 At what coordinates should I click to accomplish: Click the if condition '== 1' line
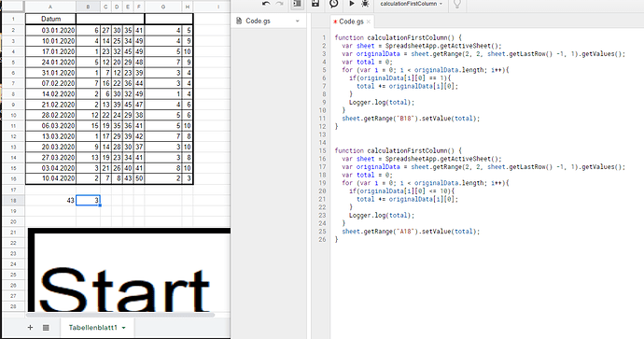pyautogui.click(x=400, y=78)
